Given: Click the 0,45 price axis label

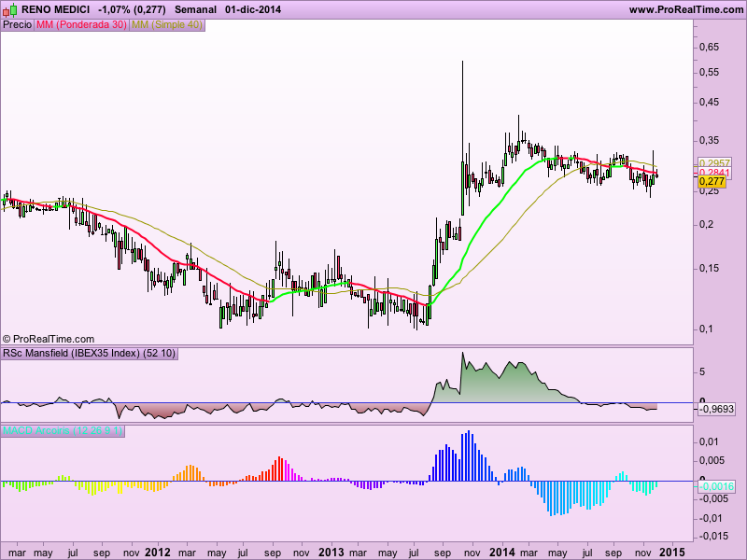Looking at the screenshot, I should click(710, 103).
